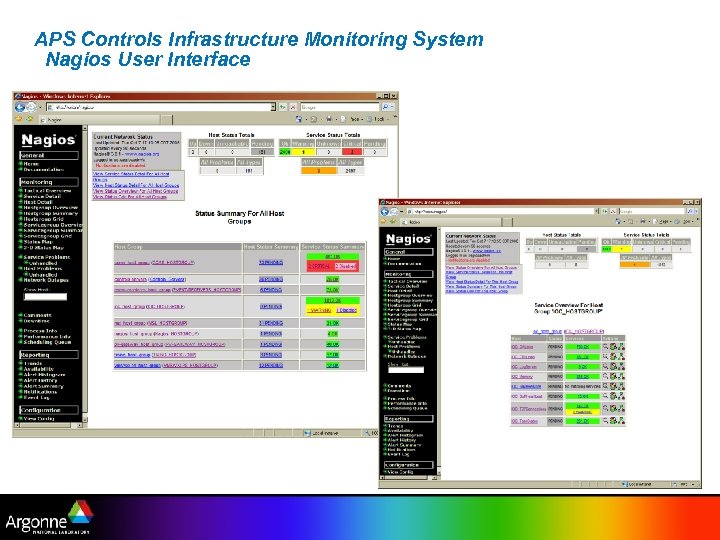This screenshot has height=540, width=720.
Task: Click the Print icon in the left browser toolbar
Action: [x=329, y=119]
